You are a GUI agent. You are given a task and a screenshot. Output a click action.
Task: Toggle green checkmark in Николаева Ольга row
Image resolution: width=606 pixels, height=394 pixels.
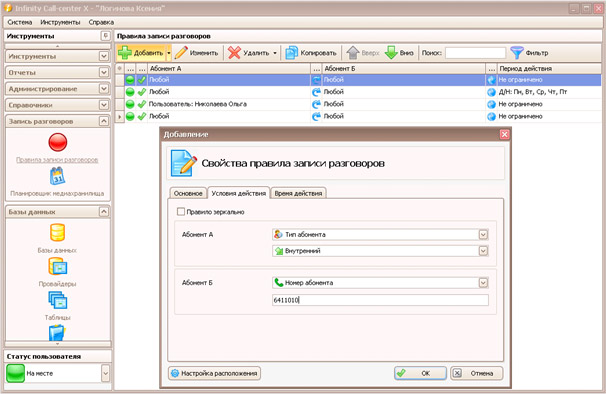point(142,104)
